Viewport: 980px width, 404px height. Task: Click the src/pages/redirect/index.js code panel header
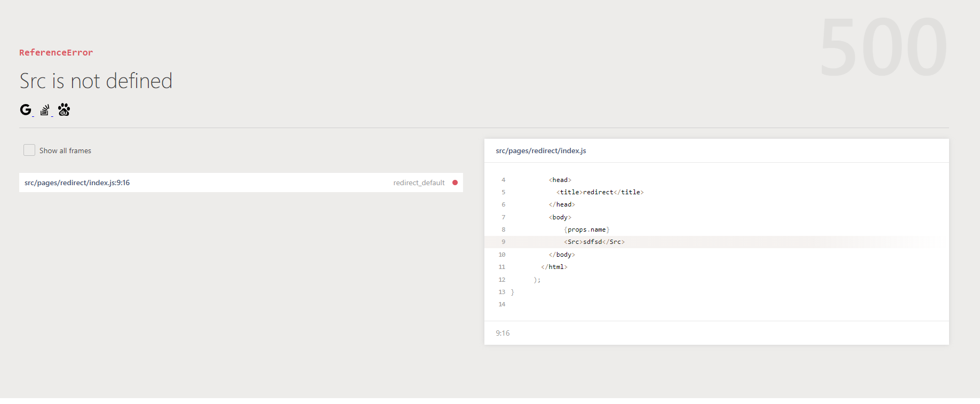pyautogui.click(x=541, y=151)
